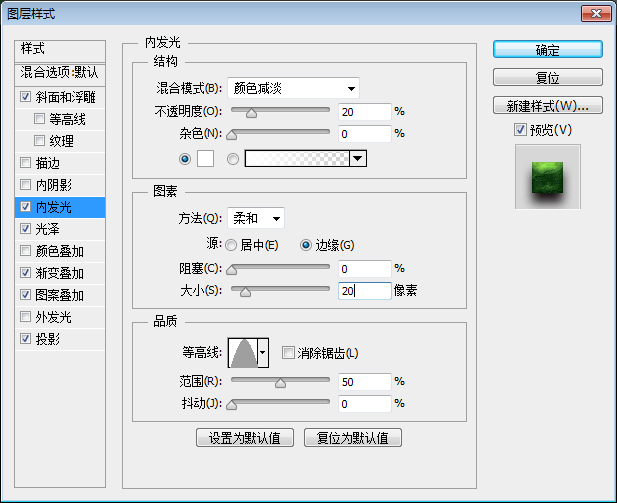The image size is (617, 503).
Task: Click the 等高线 contour curve thumbnail
Action: 243,353
